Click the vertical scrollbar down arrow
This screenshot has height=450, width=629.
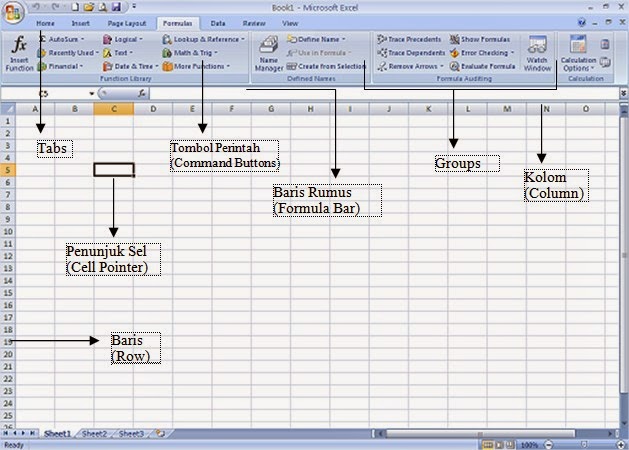[624, 423]
